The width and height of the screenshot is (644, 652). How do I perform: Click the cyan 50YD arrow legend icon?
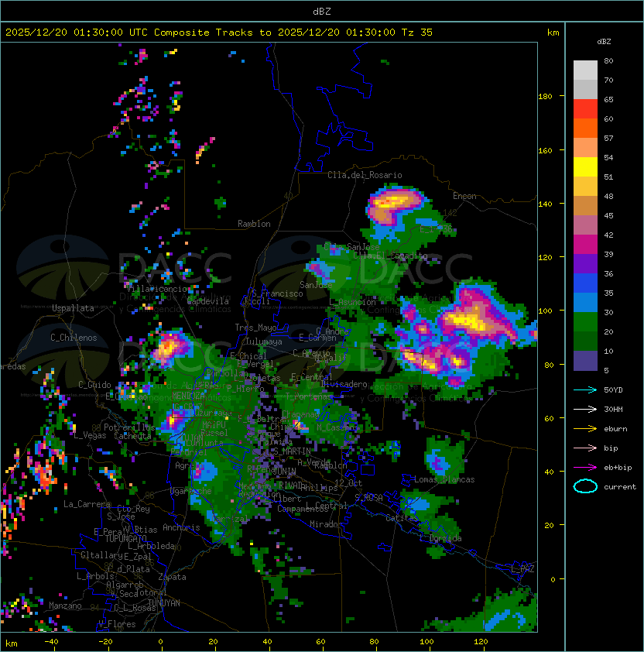click(585, 390)
